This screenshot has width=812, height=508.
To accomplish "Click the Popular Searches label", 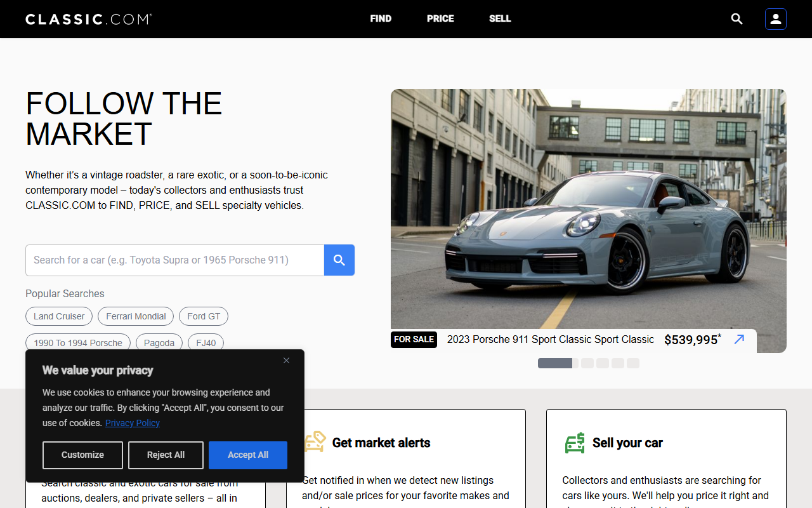I will 65,294.
